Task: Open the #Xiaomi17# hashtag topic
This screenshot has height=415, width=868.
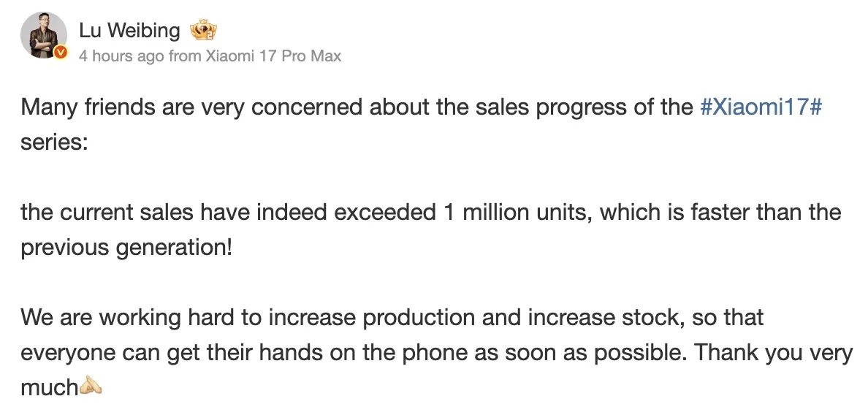Action: pyautogui.click(x=762, y=107)
